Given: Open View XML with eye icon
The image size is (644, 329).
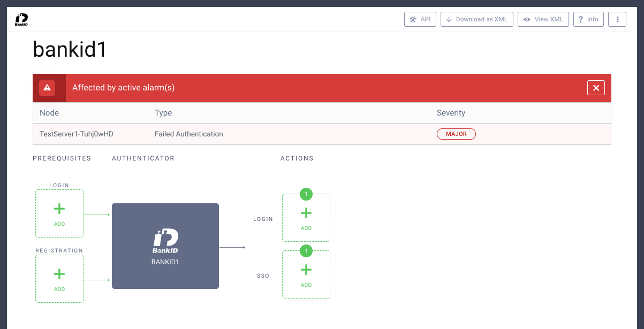Looking at the screenshot, I should click(543, 19).
